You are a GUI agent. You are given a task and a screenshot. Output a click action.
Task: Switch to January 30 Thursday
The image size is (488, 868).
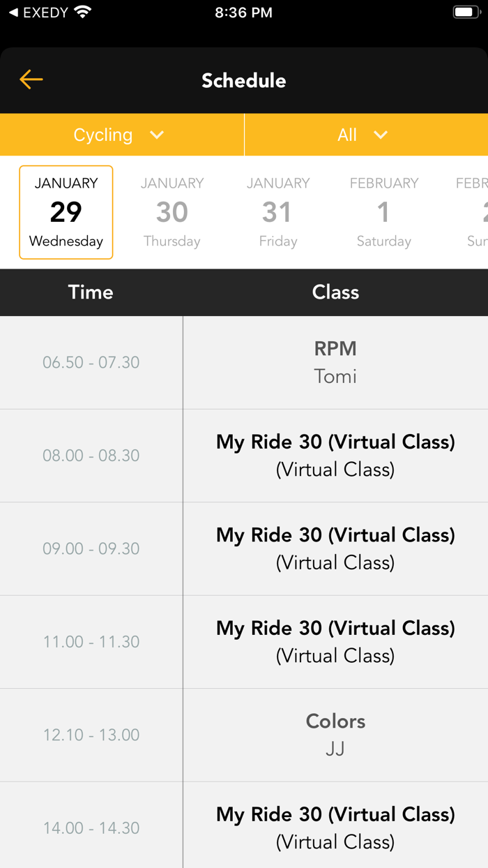tap(172, 212)
